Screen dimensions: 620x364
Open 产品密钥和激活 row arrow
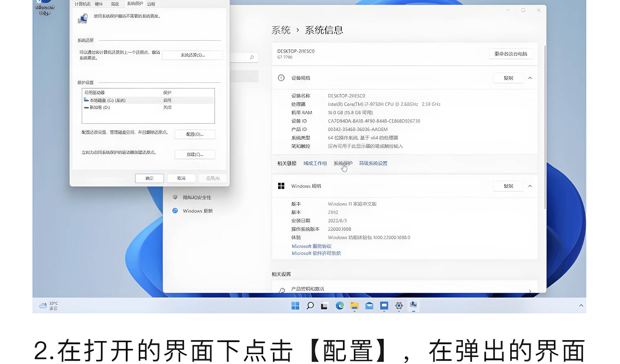(530, 291)
